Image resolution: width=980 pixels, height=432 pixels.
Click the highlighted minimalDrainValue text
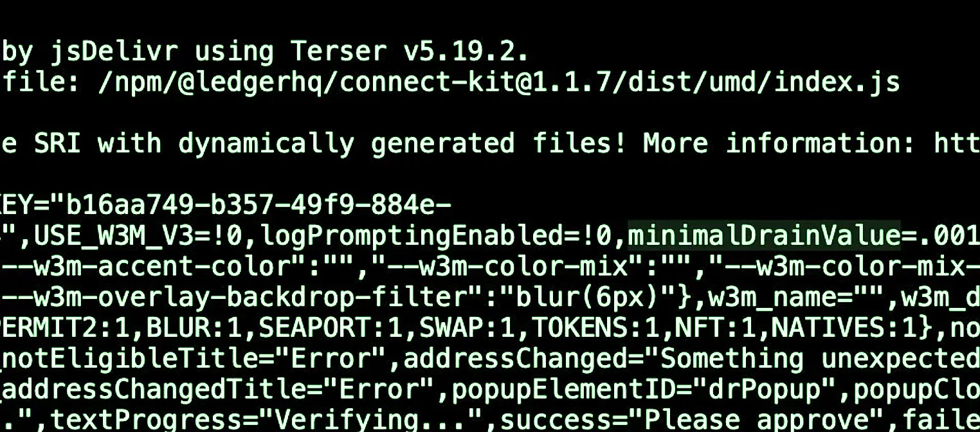point(764,236)
